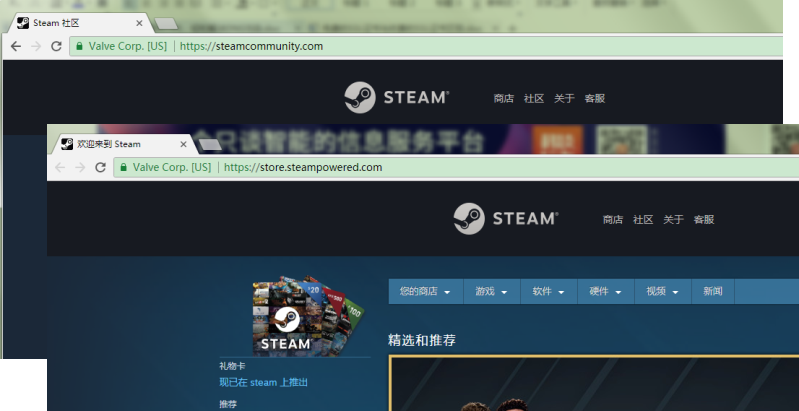Click the green padlock in steamcommunity.com address bar

[x=79, y=46]
